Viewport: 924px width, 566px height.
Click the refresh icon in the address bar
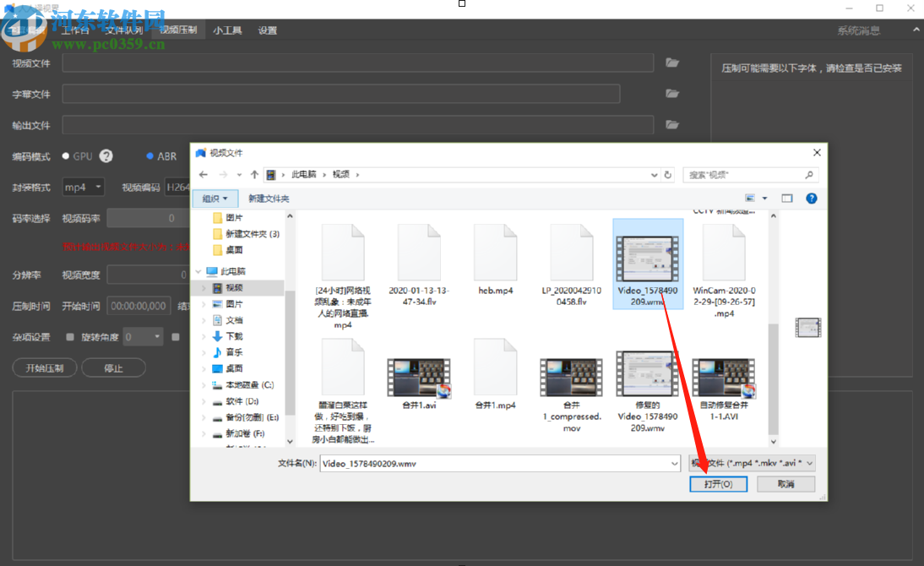point(667,175)
